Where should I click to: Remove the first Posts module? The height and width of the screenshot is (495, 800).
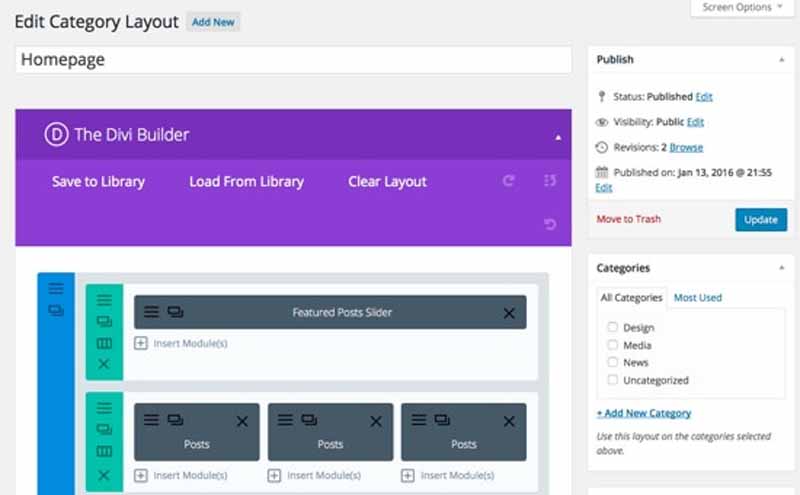coord(242,422)
